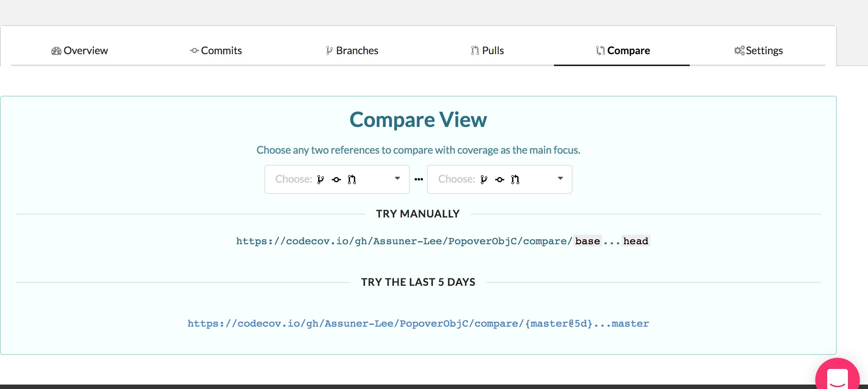This screenshot has width=868, height=389.
Task: Click the pull request icon in the second dropdown
Action: pos(515,180)
